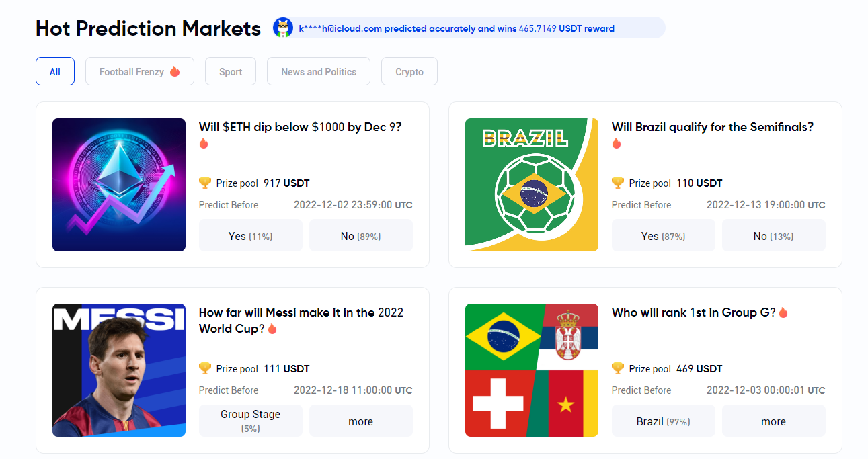The image size is (868, 459).
Task: Show more choices for Group G ranking
Action: tap(774, 421)
